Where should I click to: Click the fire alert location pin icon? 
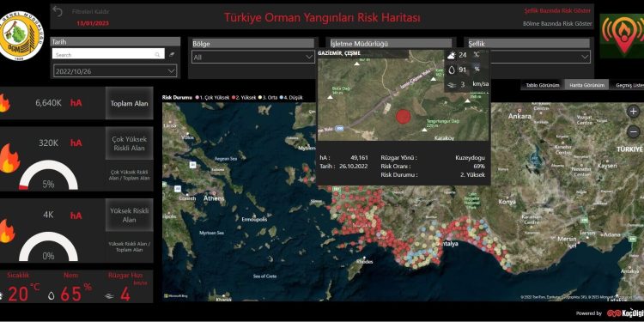coord(624,36)
